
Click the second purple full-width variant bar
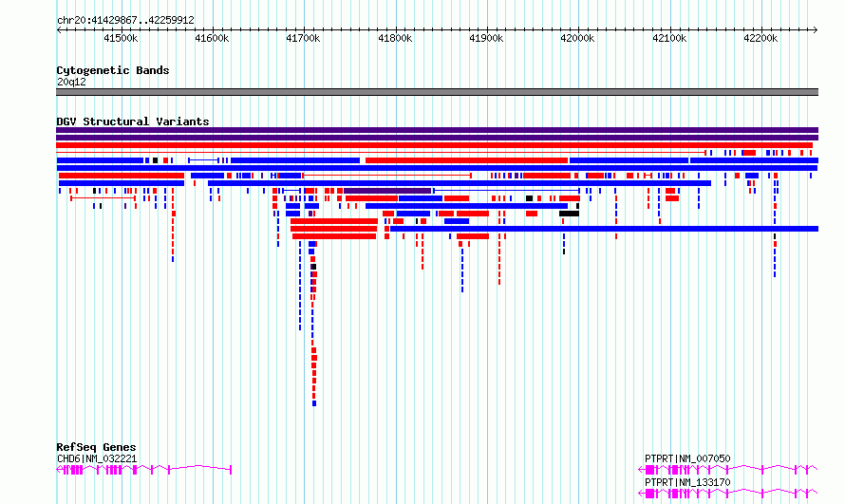tap(437, 138)
